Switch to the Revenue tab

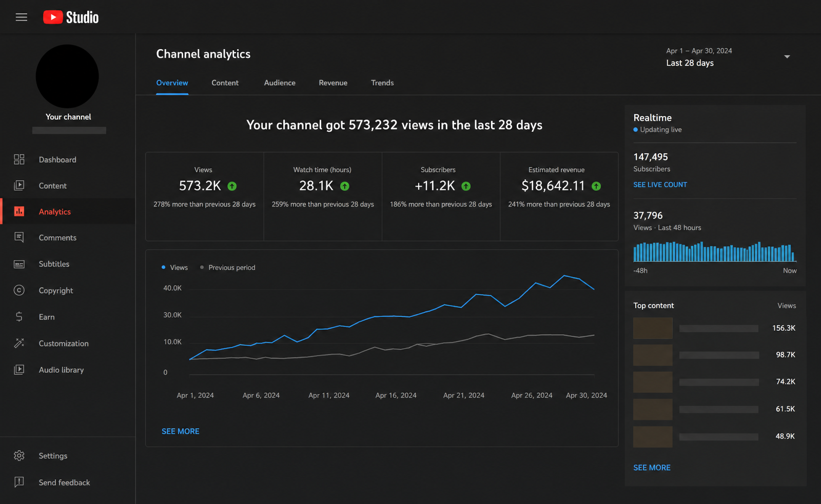tap(333, 83)
